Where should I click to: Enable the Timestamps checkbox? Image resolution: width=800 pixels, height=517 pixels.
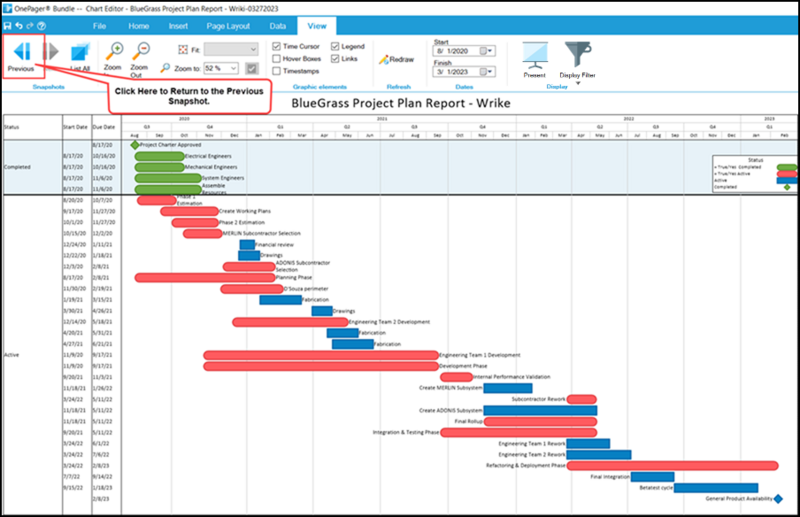pos(277,71)
